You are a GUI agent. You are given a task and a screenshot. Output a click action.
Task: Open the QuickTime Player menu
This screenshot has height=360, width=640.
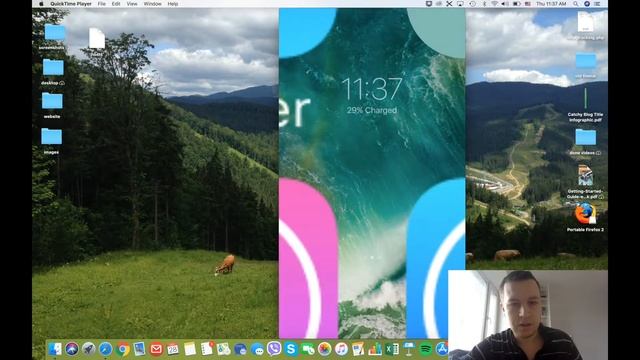tap(71, 4)
